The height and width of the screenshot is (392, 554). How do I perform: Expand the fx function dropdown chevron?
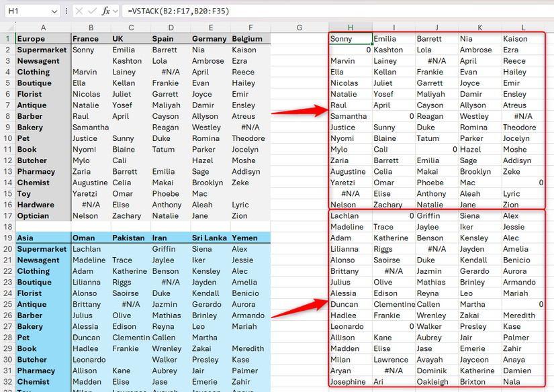(116, 11)
